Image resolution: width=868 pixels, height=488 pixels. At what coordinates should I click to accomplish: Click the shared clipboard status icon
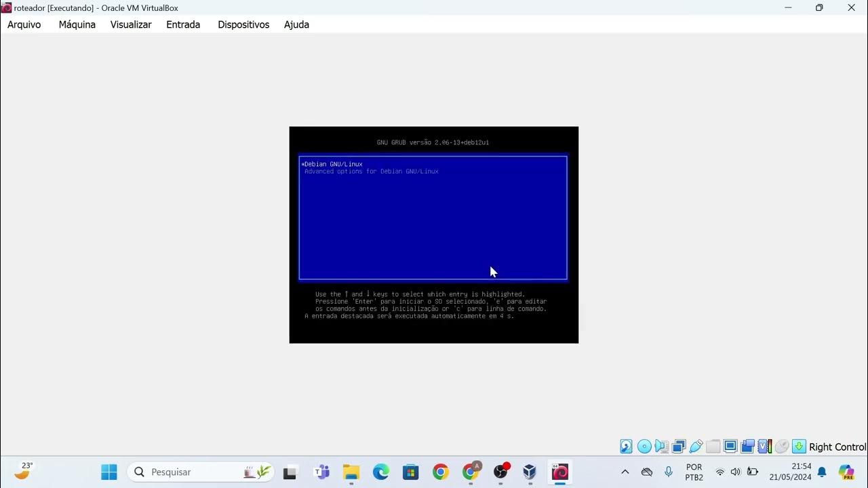[748, 447]
